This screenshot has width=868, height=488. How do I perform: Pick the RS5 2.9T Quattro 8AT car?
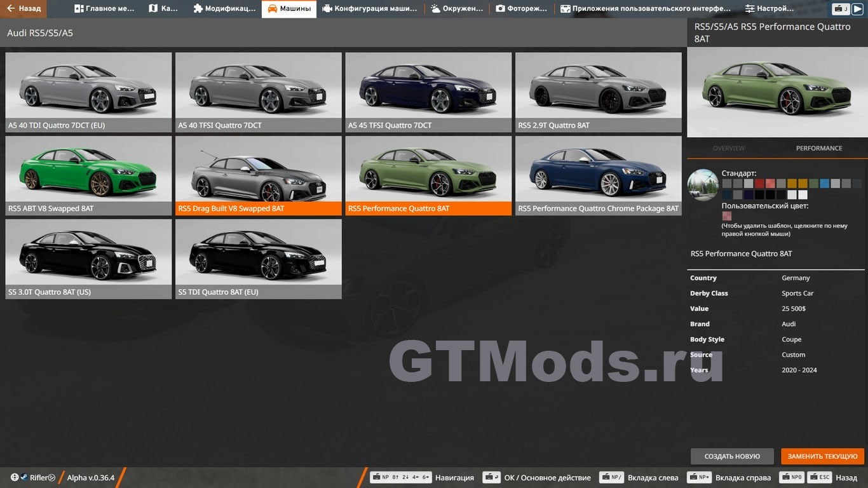pos(599,92)
